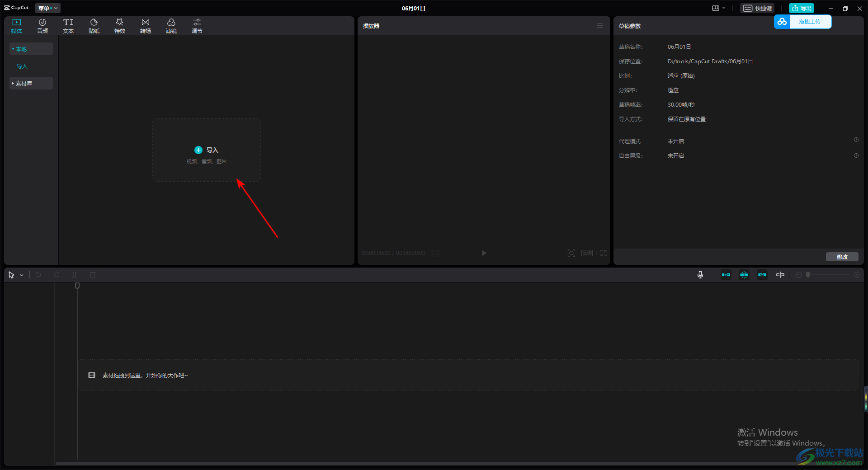
Task: Toggle clip linkage
Action: pos(762,275)
